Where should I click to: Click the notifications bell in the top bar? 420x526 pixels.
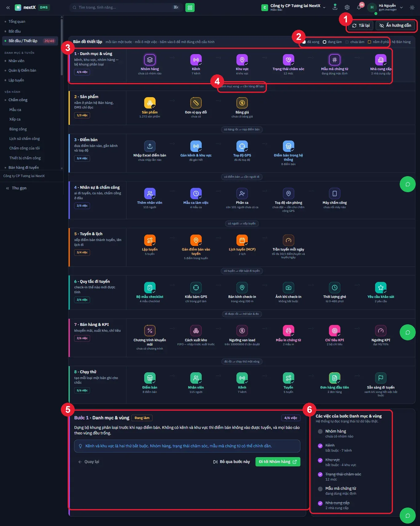[x=359, y=7]
